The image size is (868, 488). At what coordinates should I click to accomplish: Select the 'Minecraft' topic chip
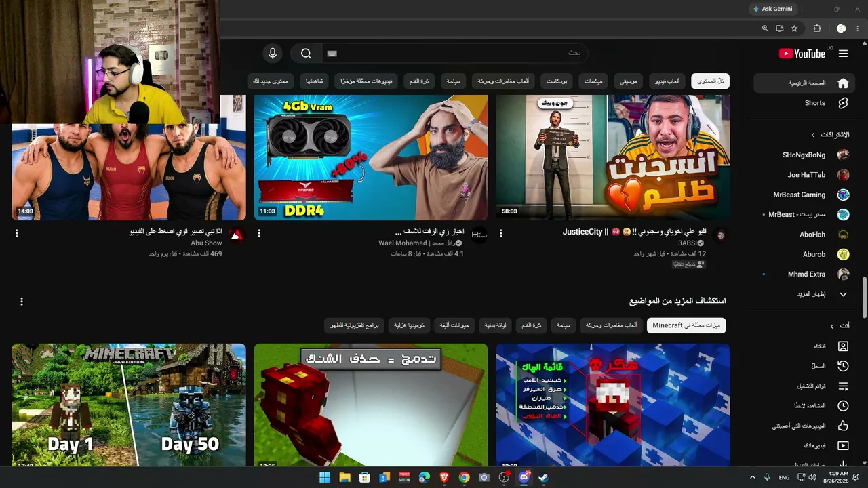click(686, 325)
